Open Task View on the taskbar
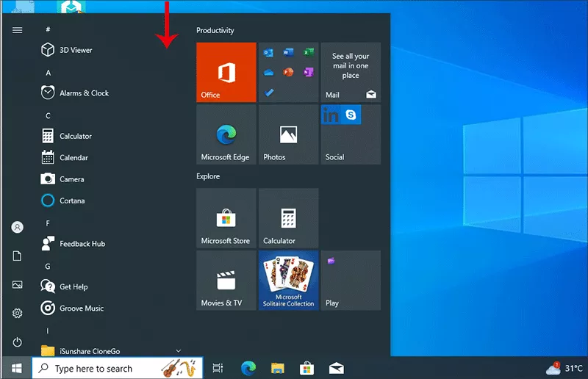Viewport: 588px width, 379px height. (x=218, y=369)
